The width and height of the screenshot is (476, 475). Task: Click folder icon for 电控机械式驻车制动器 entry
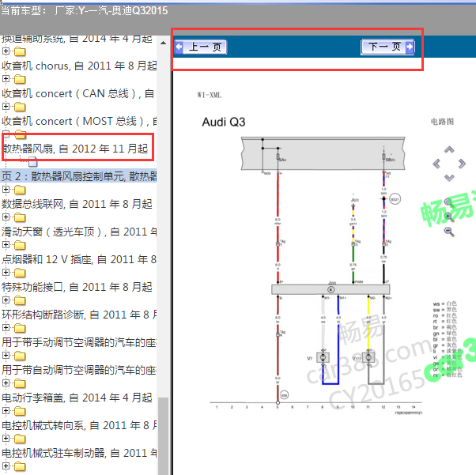[x=20, y=439]
